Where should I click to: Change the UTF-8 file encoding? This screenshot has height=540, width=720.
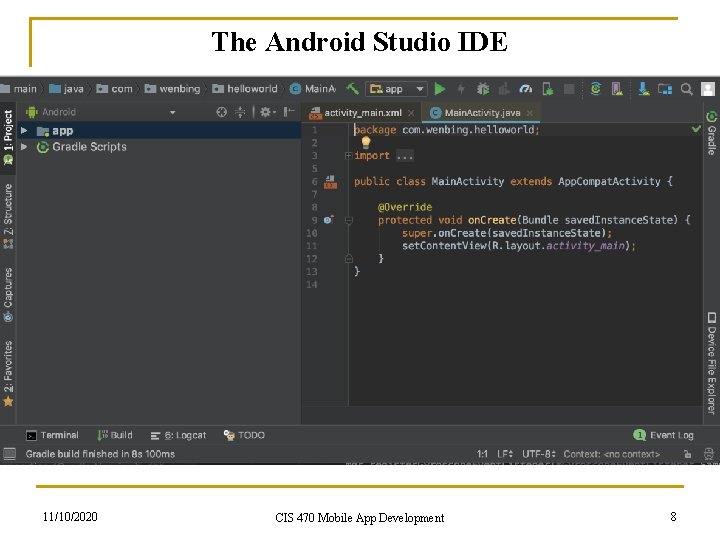tap(539, 454)
